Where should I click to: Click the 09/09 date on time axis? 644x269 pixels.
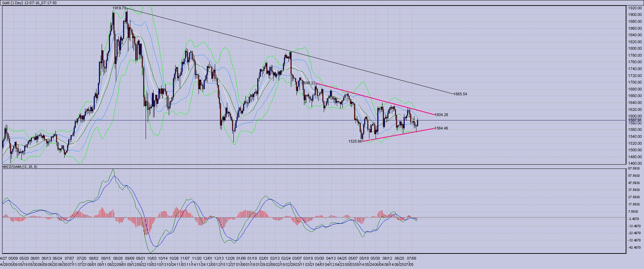(x=130, y=258)
